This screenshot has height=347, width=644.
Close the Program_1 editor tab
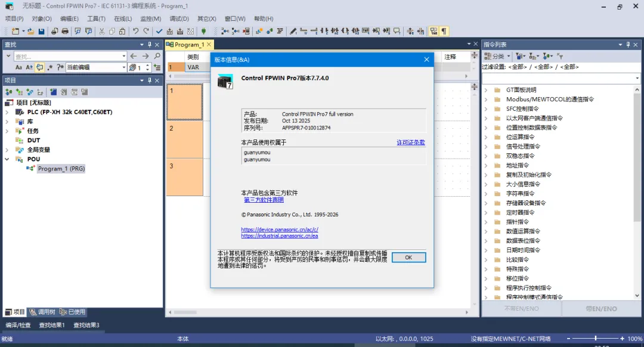(x=209, y=44)
